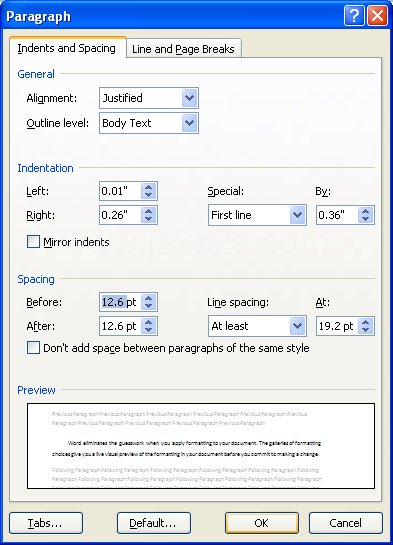Open the Alignment dropdown
Image resolution: width=393 pixels, height=545 pixels.
pyautogui.click(x=189, y=98)
